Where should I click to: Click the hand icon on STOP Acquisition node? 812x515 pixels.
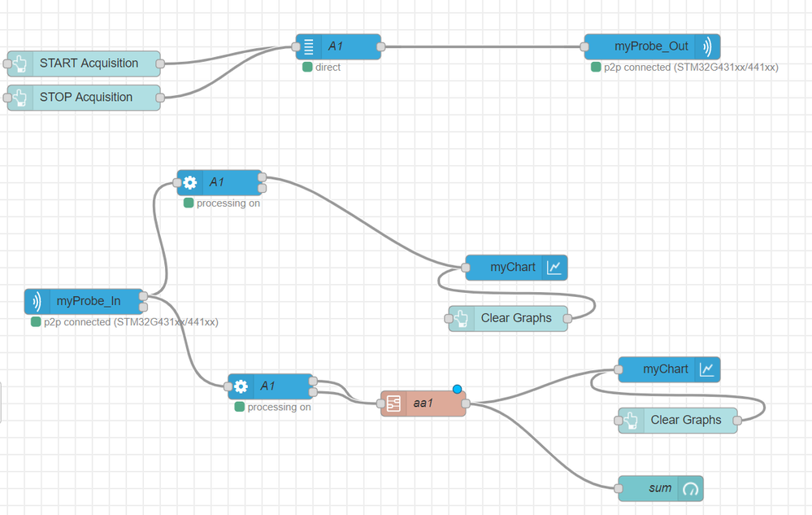click(20, 98)
